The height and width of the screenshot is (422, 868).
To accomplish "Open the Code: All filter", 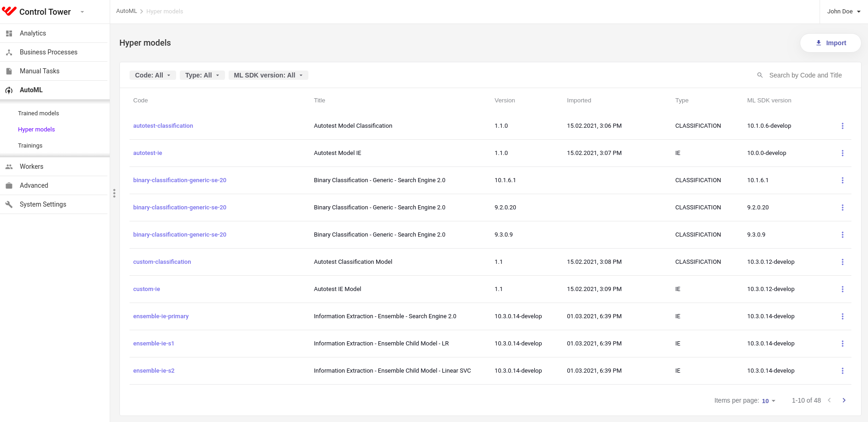I will (x=153, y=75).
